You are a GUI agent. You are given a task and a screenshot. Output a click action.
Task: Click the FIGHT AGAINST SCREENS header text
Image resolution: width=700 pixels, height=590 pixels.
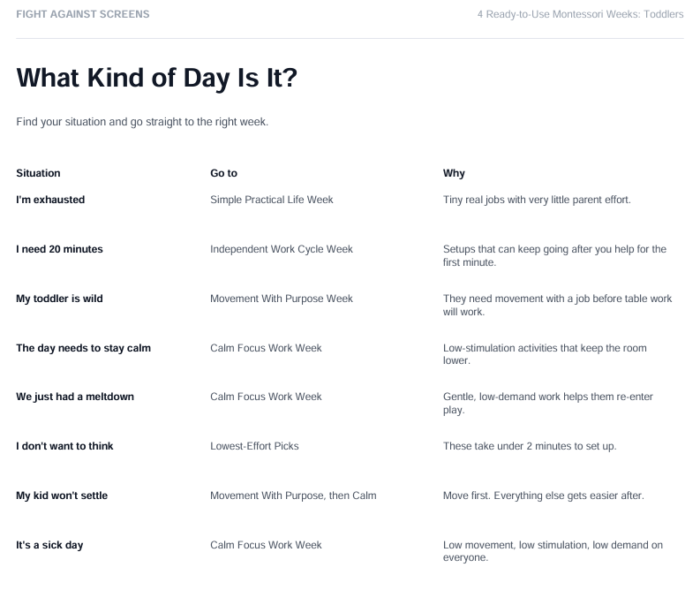pyautogui.click(x=83, y=14)
